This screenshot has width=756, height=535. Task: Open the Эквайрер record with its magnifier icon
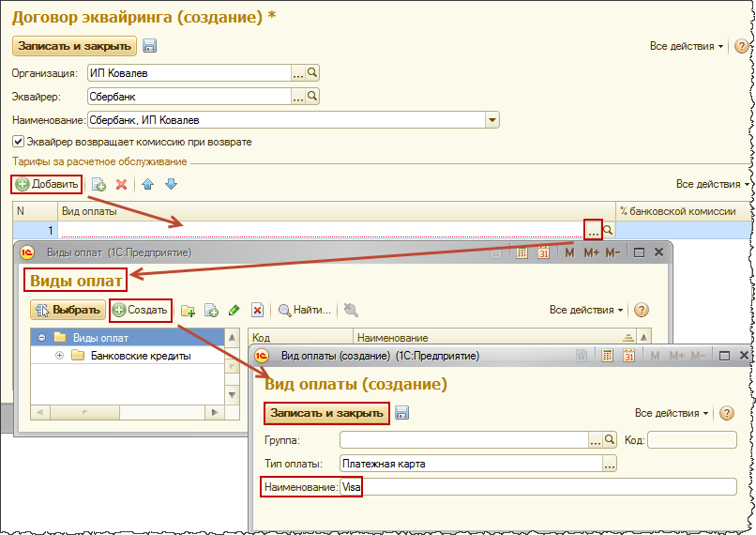coord(312,97)
